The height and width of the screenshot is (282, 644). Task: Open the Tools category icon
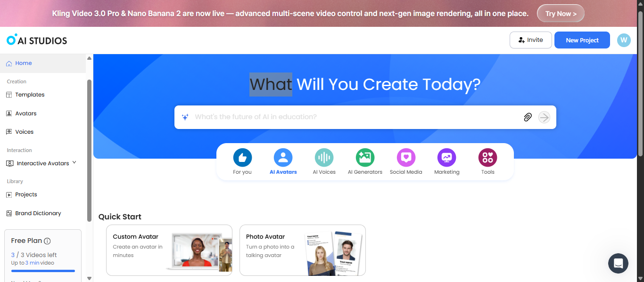click(x=487, y=158)
